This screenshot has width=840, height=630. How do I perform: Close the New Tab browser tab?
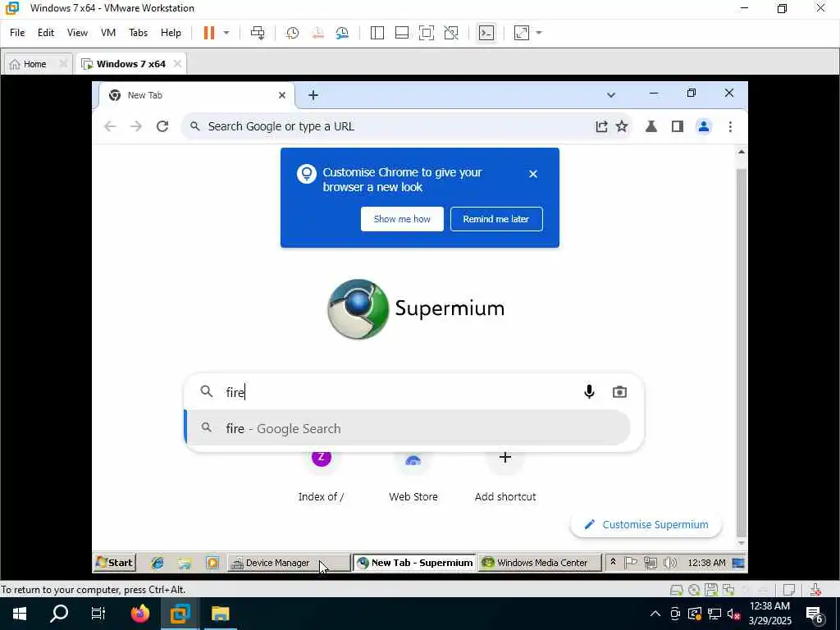[x=282, y=95]
